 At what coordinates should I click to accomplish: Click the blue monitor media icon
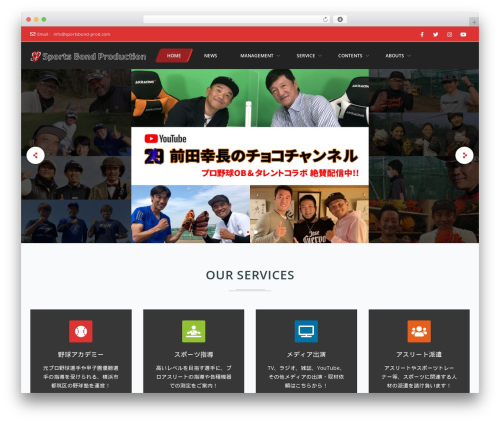click(306, 331)
